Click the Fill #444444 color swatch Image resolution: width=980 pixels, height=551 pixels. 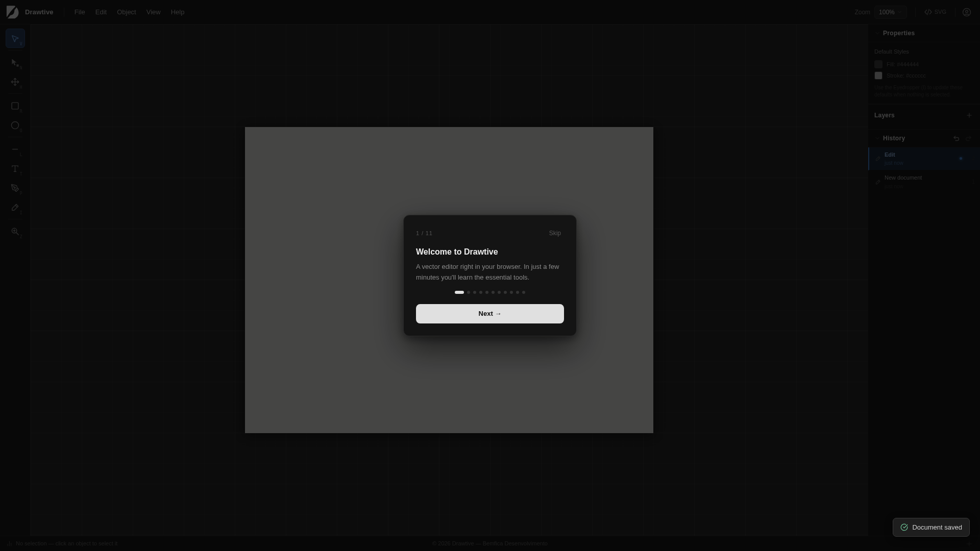point(878,64)
